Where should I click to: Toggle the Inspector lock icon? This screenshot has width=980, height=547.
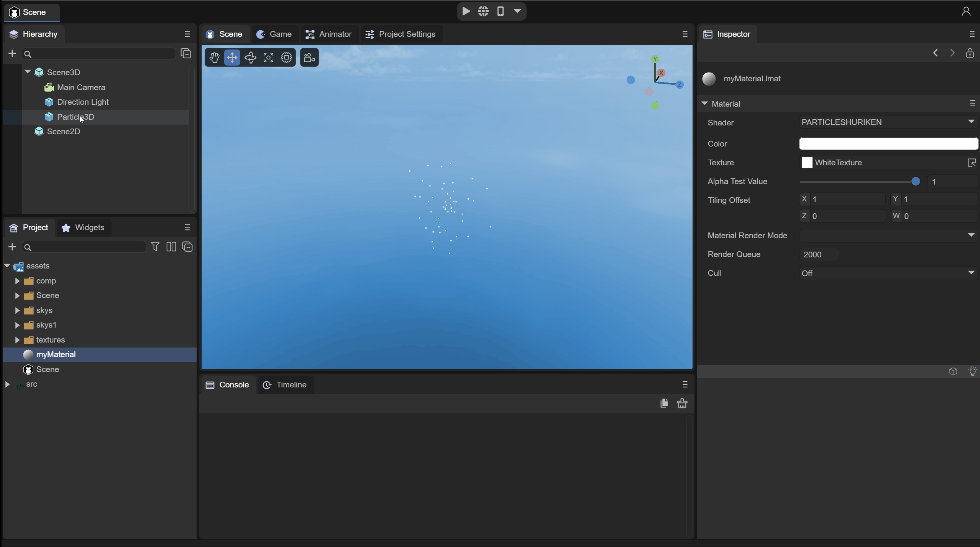coord(970,53)
